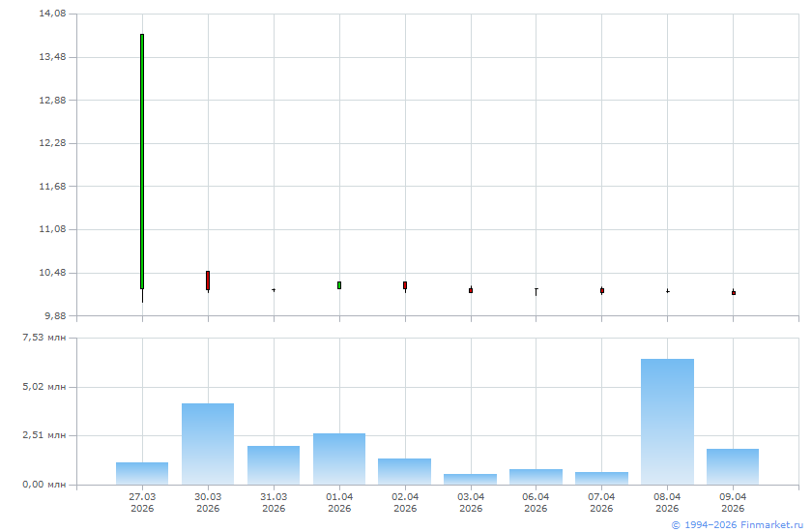The image size is (812, 532).
Task: Select the 09.04 volume bar
Action: (733, 466)
